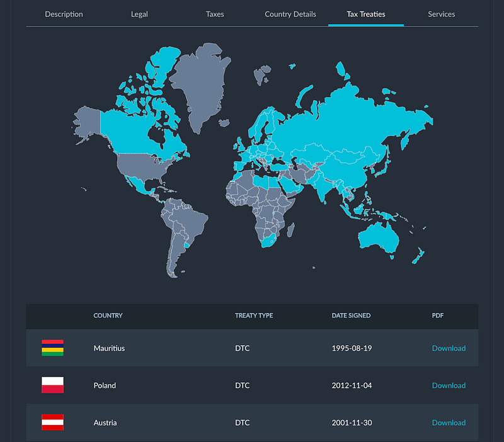Select the Austria country name
The width and height of the screenshot is (504, 442).
click(105, 422)
